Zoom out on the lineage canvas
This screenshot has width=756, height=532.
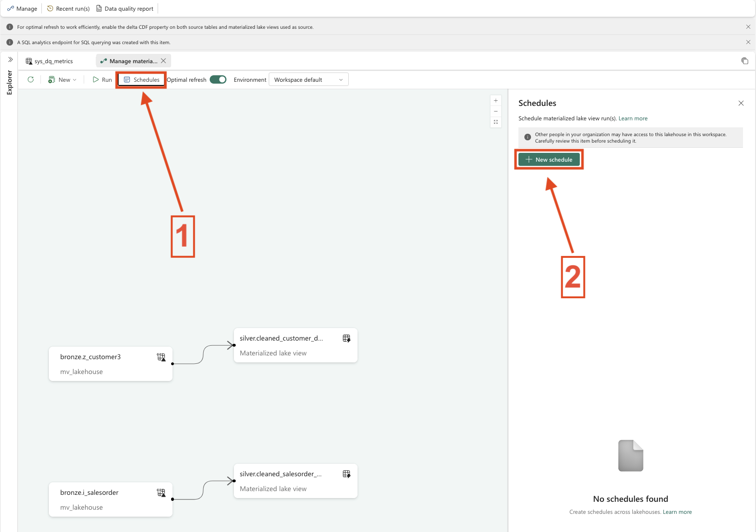click(x=496, y=111)
